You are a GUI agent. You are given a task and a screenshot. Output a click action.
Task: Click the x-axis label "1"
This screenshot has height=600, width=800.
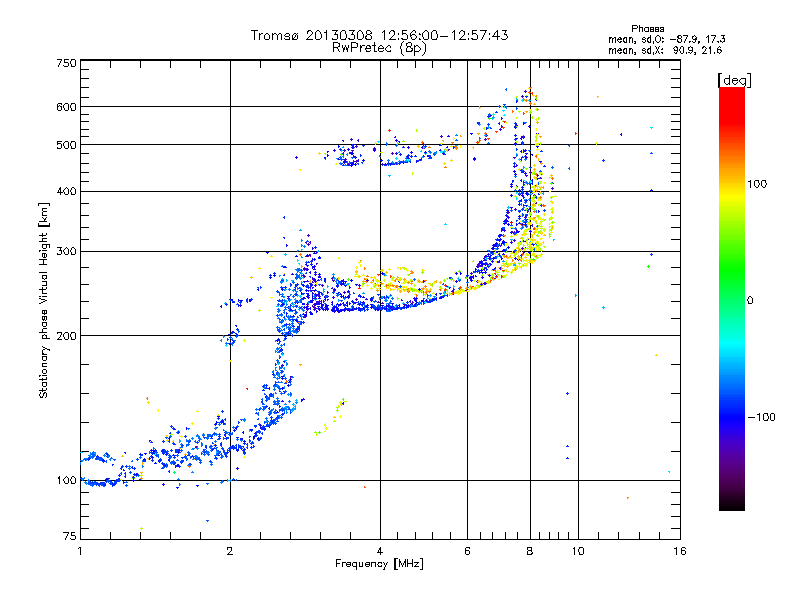pos(80,551)
